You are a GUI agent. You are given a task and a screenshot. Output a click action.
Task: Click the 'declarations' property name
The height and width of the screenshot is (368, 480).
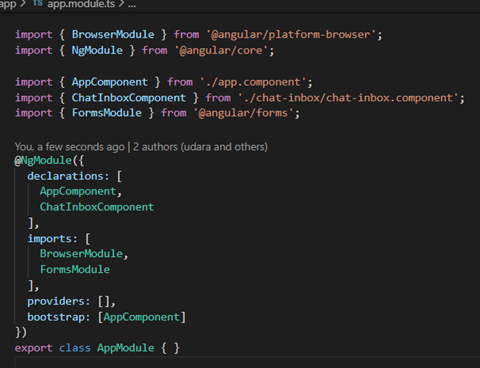coord(66,176)
